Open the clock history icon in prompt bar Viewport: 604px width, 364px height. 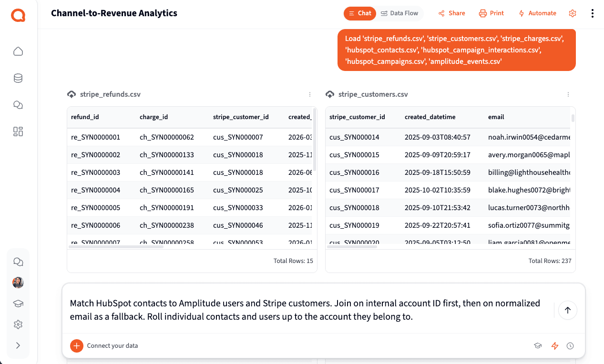570,346
